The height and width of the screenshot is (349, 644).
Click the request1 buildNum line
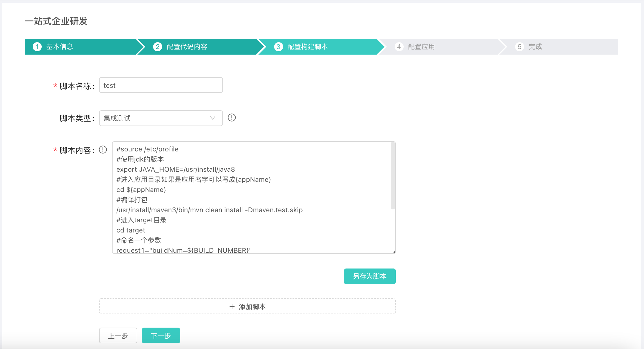(184, 250)
